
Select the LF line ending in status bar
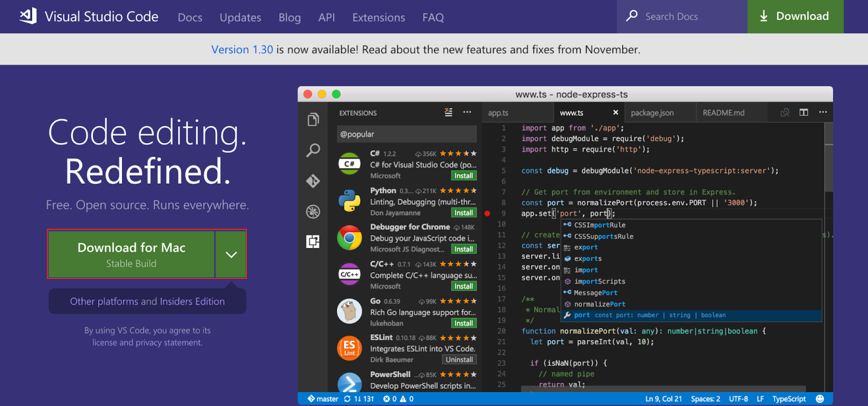coord(760,399)
